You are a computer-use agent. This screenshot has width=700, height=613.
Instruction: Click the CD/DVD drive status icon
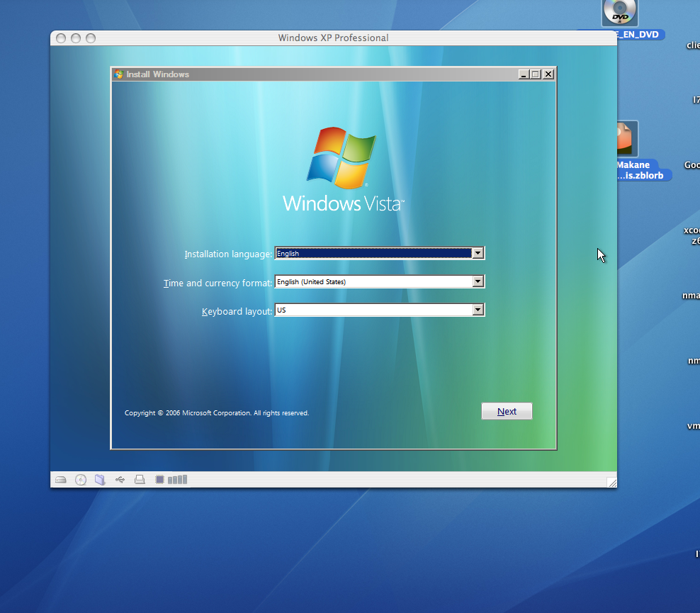[81, 480]
